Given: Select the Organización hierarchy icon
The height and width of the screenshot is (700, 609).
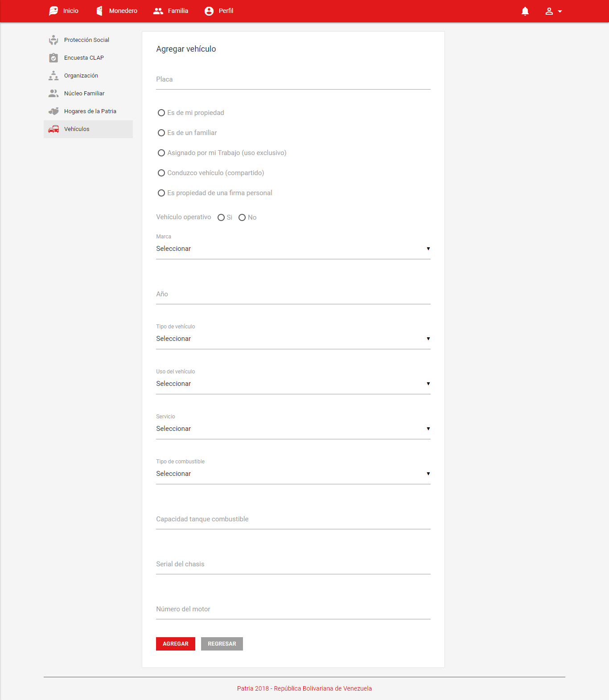Looking at the screenshot, I should [x=53, y=76].
